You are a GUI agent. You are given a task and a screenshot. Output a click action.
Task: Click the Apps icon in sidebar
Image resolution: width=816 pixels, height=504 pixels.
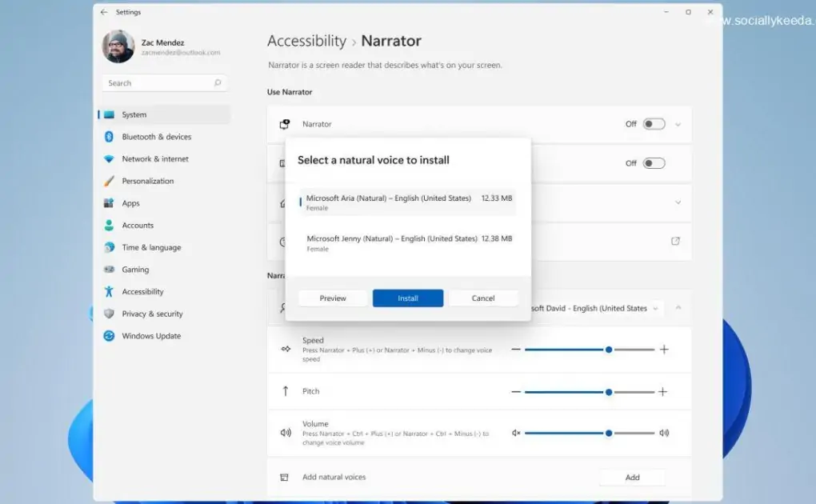[x=109, y=203]
